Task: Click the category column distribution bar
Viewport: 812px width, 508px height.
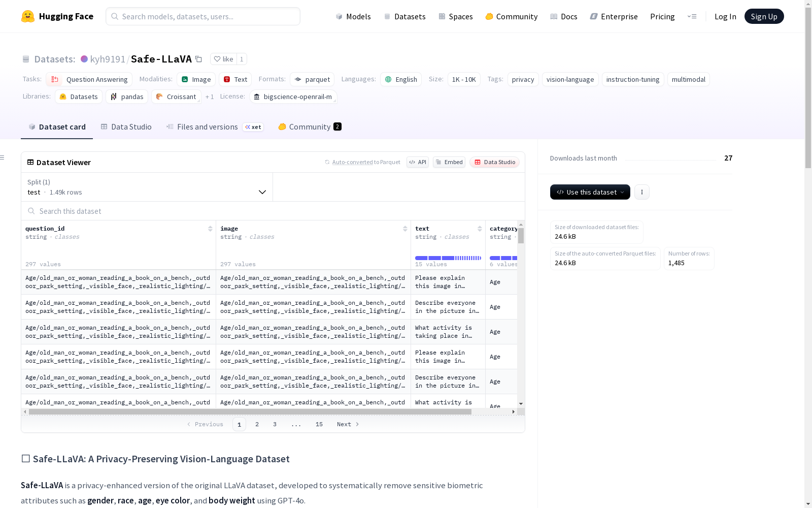Action: (503, 258)
